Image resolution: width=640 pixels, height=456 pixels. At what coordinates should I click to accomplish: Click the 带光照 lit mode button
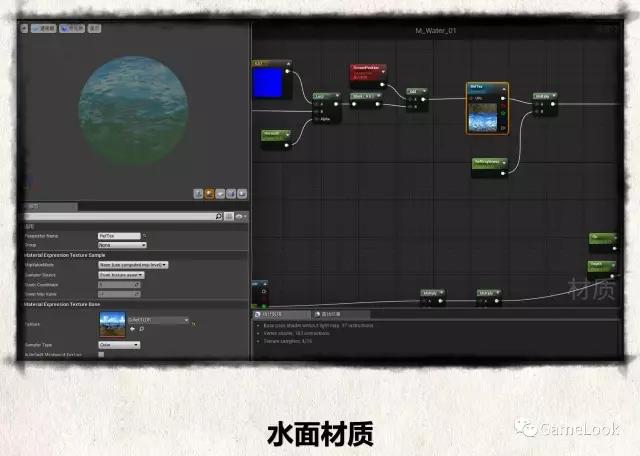coord(72,28)
